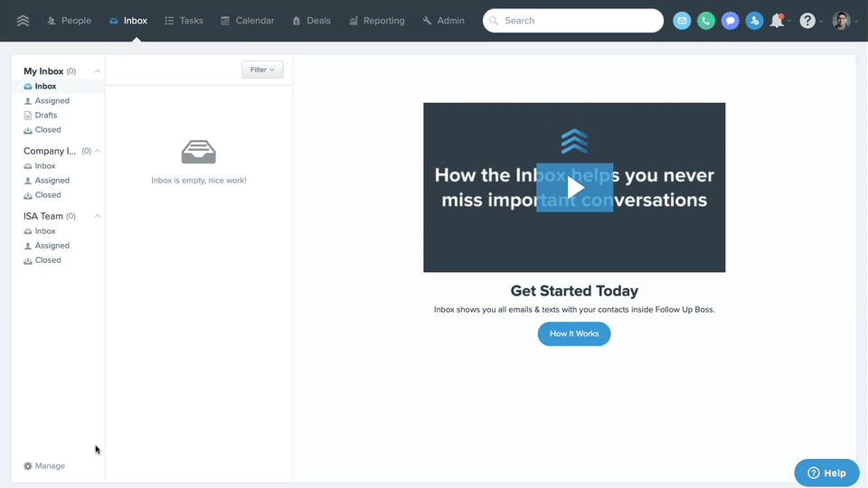Click the 'Inbox is empty, nice work!' text

[x=199, y=181]
